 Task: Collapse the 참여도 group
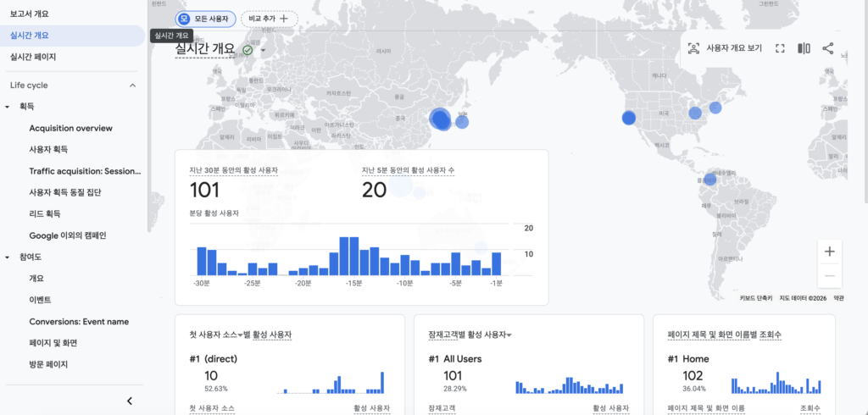(x=8, y=257)
